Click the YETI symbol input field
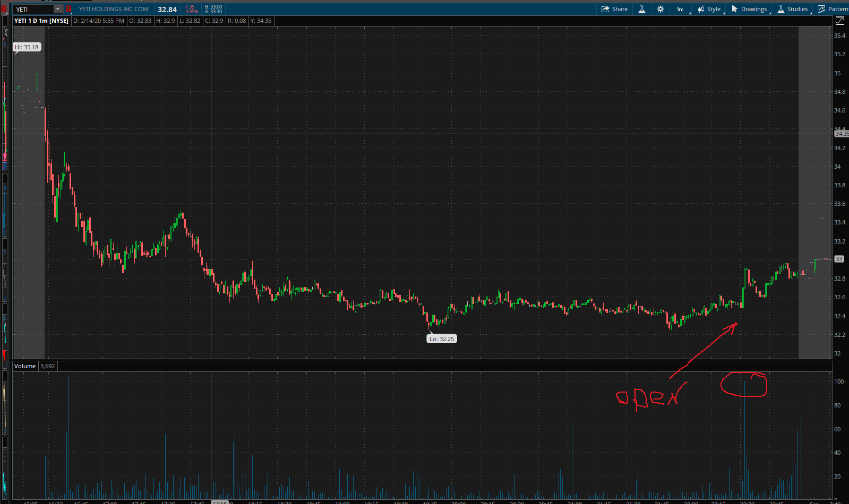Viewport: 849px width, 504px height. click(x=33, y=9)
